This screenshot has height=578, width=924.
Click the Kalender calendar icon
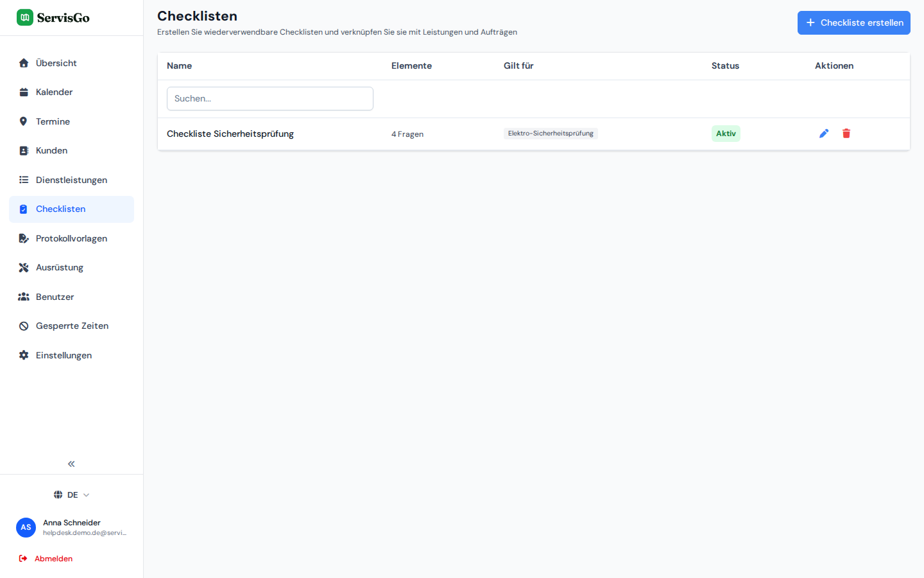(24, 92)
